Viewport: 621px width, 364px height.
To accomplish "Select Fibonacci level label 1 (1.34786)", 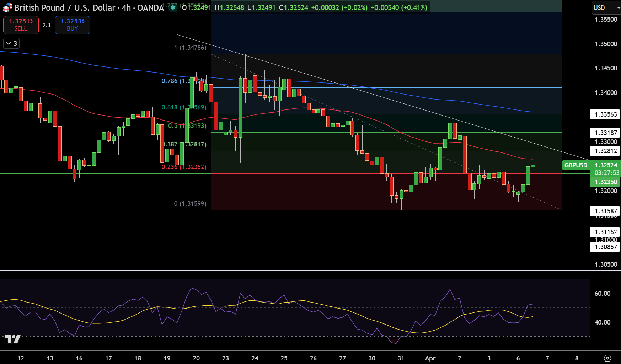I will pyautogui.click(x=190, y=48).
